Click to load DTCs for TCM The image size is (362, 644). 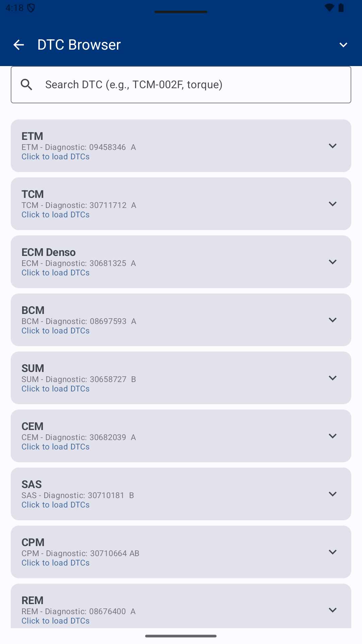[x=56, y=215]
